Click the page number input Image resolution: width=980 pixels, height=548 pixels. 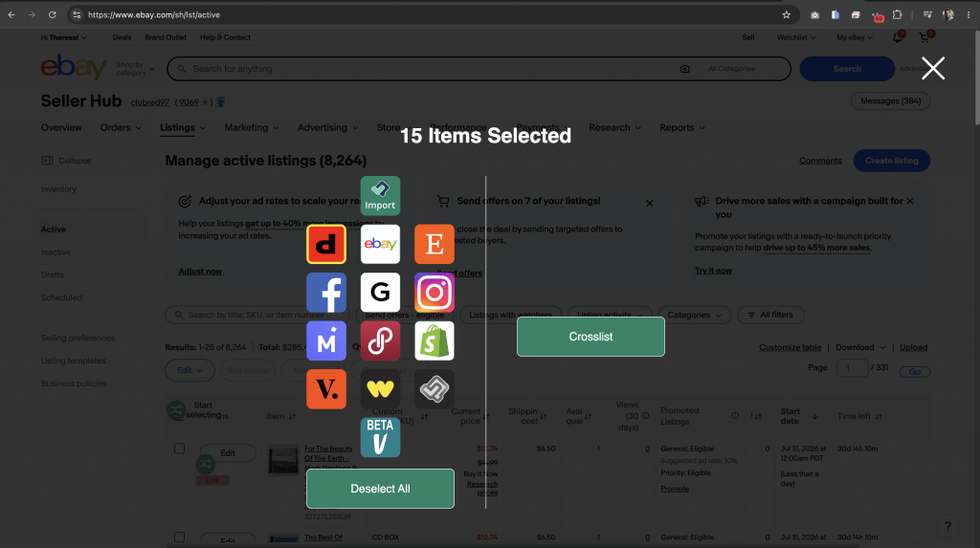[x=852, y=368]
